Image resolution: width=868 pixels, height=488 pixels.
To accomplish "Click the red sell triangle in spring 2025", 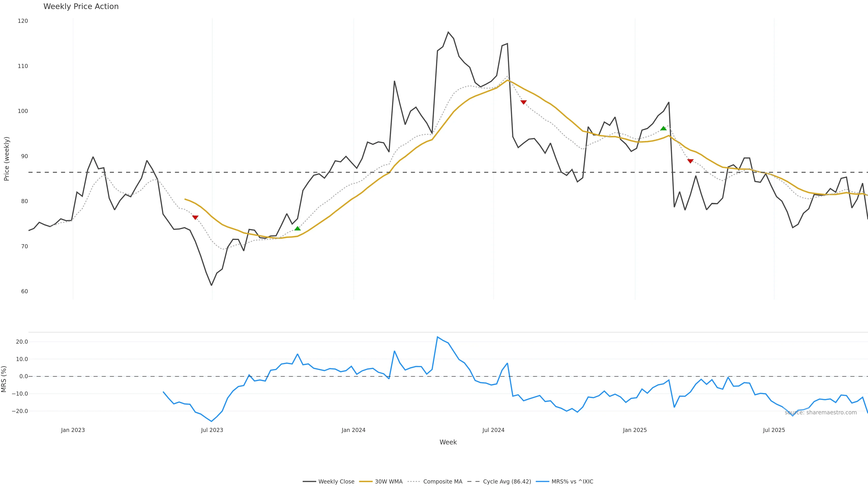I will click(690, 161).
